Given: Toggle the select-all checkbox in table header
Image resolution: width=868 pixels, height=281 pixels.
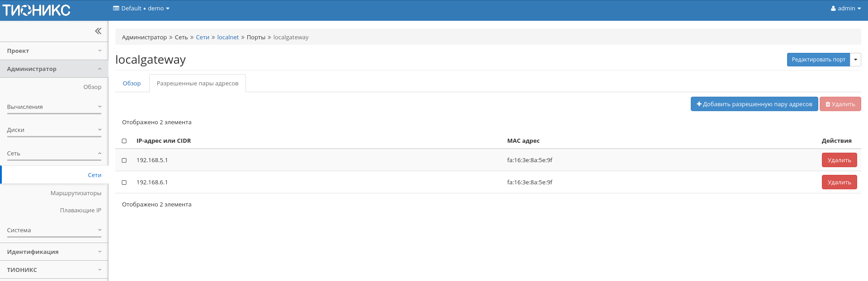Looking at the screenshot, I should (124, 141).
